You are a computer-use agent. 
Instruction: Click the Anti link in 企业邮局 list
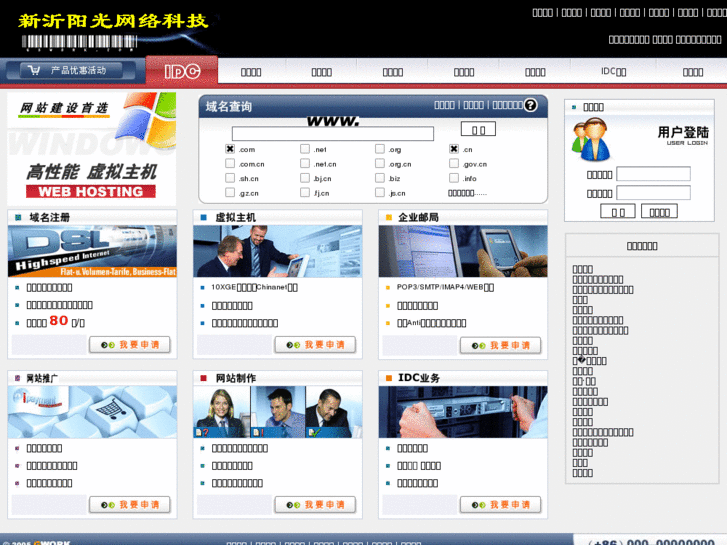432,323
